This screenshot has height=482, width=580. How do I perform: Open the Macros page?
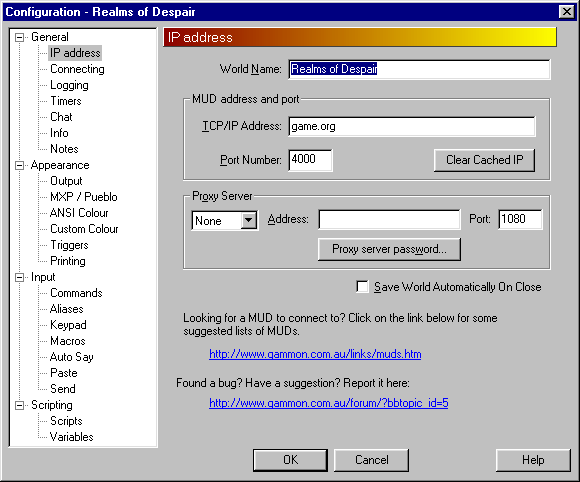click(x=68, y=341)
